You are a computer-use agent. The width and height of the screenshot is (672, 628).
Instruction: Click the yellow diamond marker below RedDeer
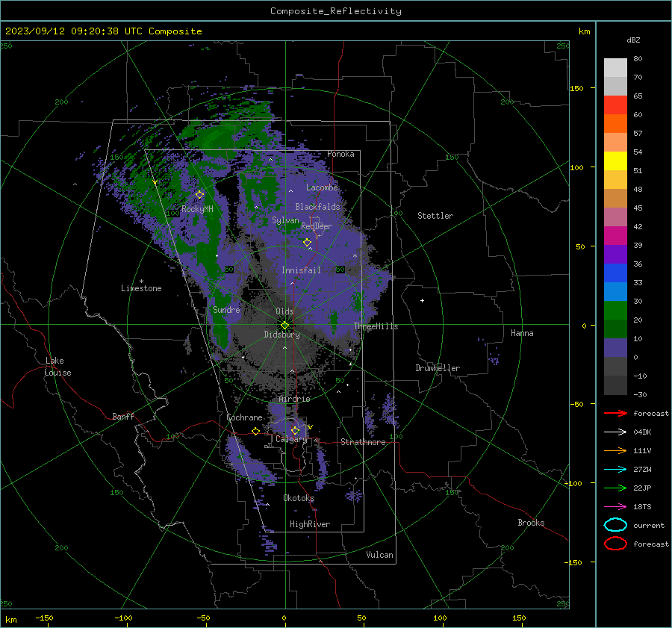click(x=307, y=243)
